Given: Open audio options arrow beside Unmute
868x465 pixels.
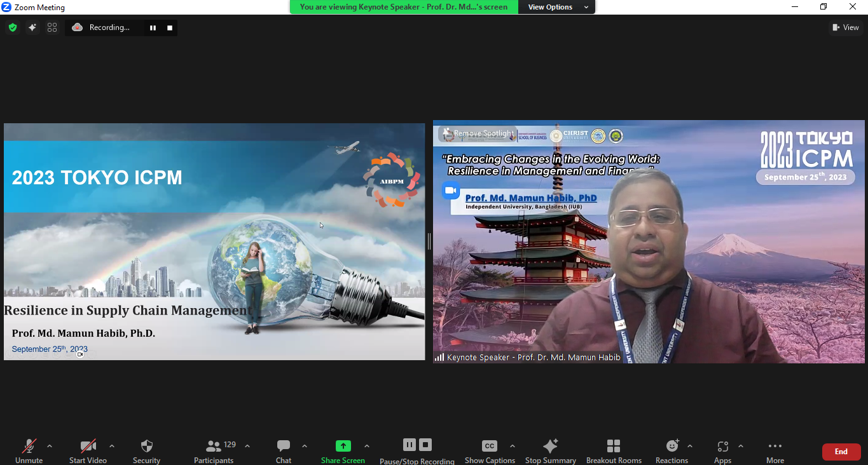Looking at the screenshot, I should coord(50,446).
